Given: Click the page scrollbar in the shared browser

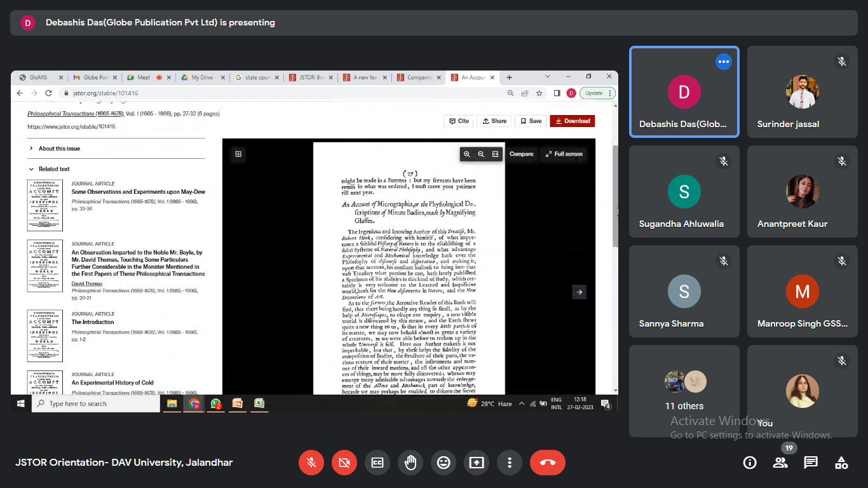Looking at the screenshot, I should 614,197.
